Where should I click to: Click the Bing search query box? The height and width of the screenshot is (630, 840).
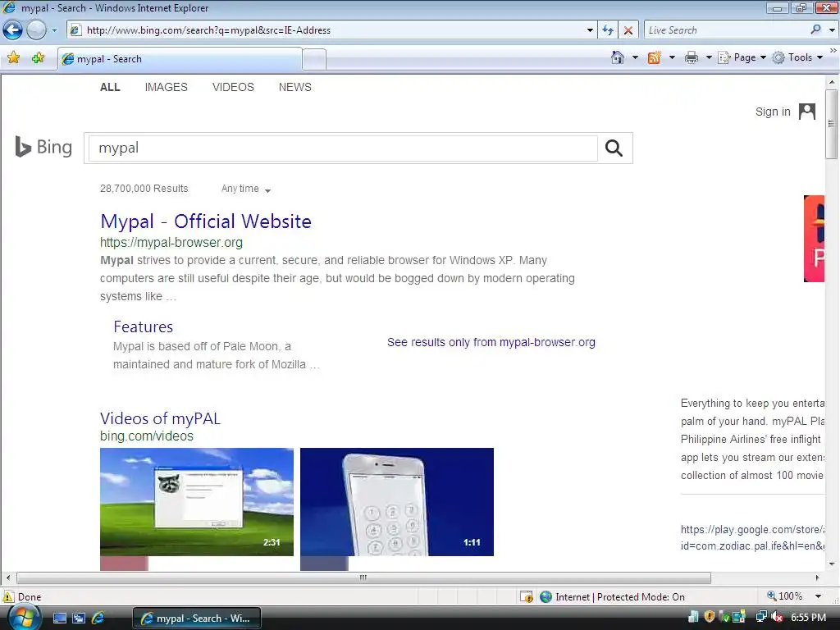[343, 148]
